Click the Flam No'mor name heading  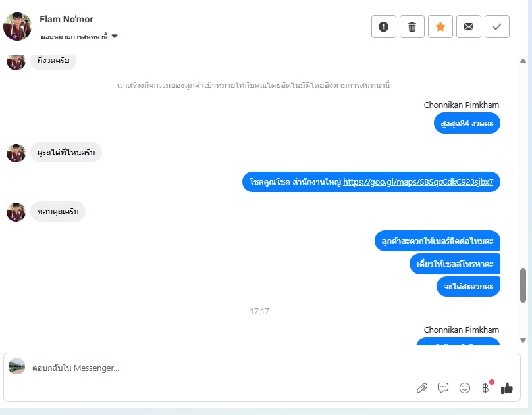coord(66,19)
